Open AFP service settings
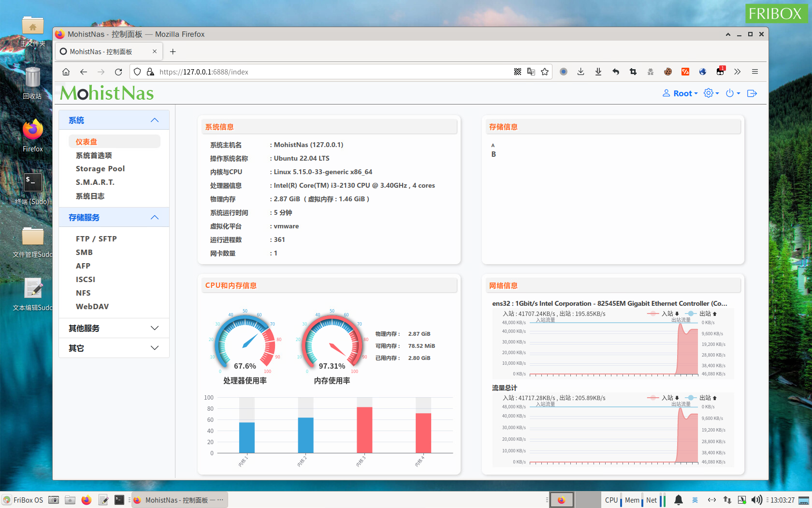 pos(83,266)
